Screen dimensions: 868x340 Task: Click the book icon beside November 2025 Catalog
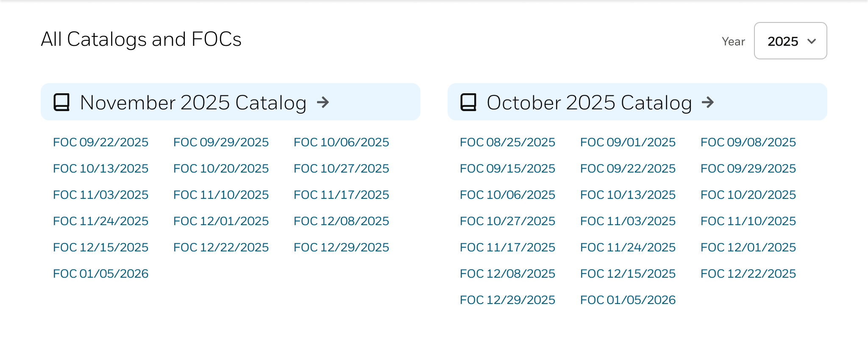(61, 102)
